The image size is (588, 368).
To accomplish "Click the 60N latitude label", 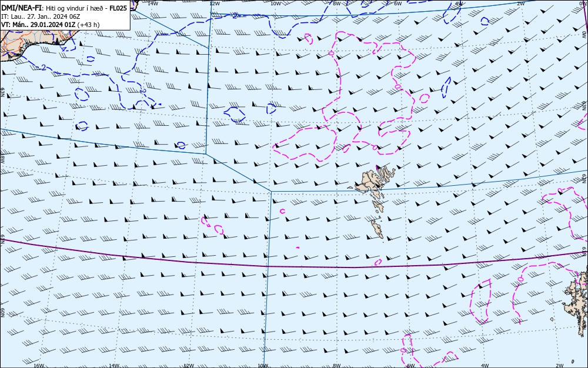I will [2, 313].
